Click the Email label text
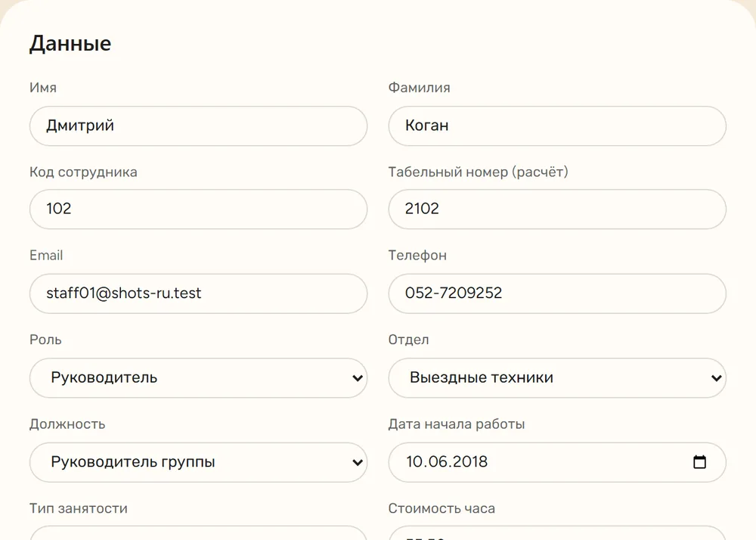Screen dimensions: 756x540 (x=46, y=255)
